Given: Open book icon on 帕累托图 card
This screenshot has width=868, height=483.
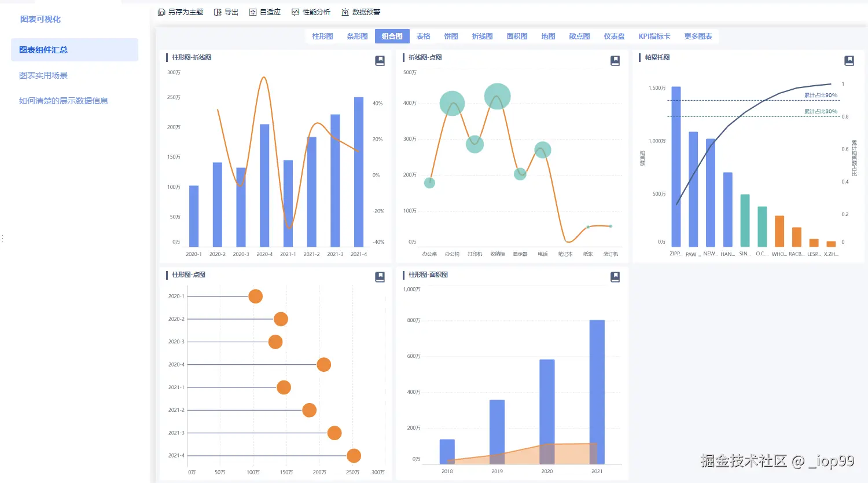Looking at the screenshot, I should pyautogui.click(x=849, y=60).
